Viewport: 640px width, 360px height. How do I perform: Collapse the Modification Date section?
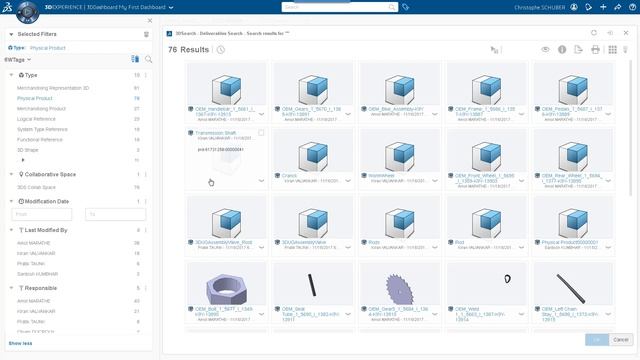[11, 201]
